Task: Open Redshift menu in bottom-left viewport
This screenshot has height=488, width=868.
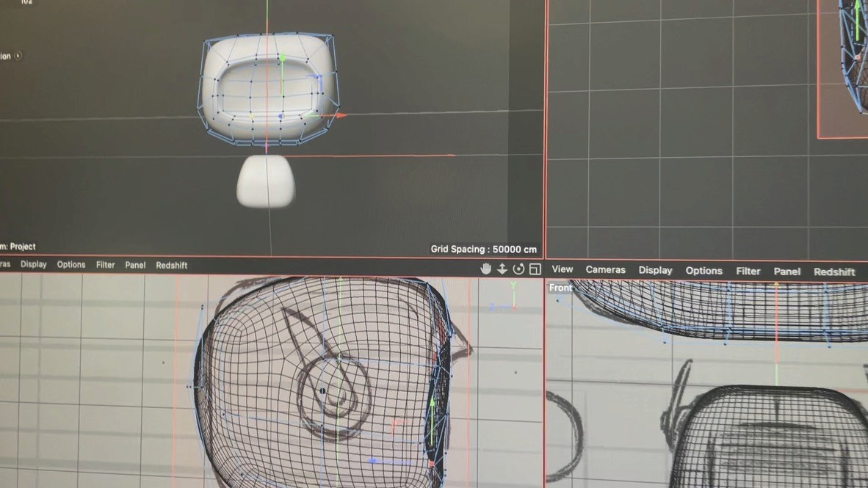Action: (x=172, y=266)
